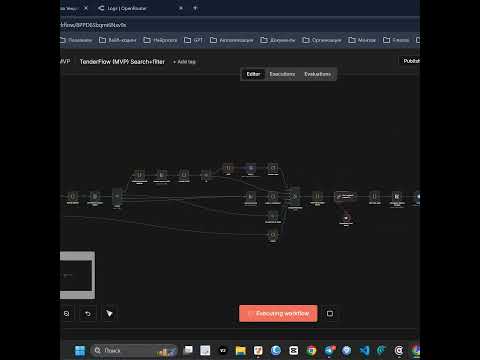Image resolution: width=480 pixels, height=360 pixels.
Task: Click the Executing workflow button
Action: 278,313
